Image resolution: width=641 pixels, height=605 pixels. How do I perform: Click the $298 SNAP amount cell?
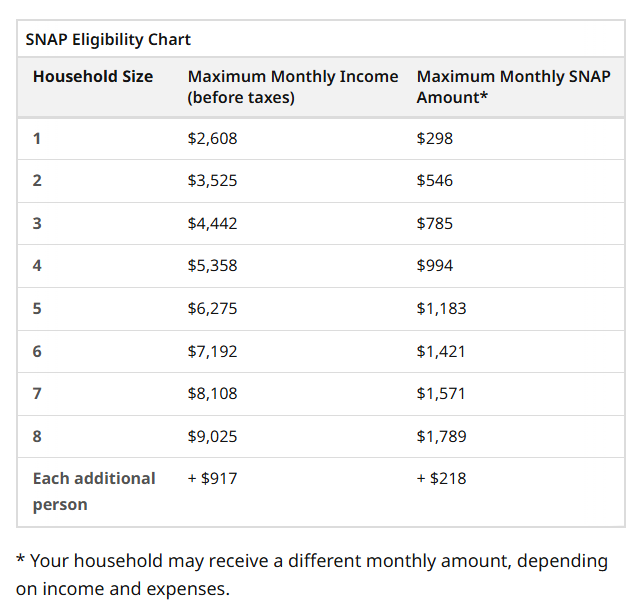tap(435, 138)
